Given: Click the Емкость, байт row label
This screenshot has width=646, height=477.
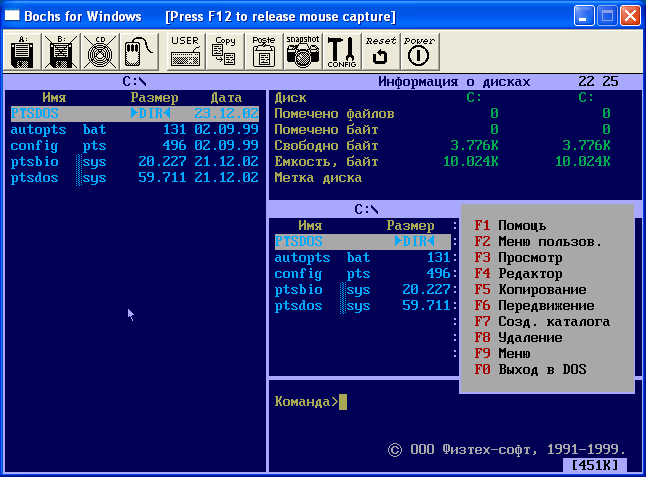Looking at the screenshot, I should (326, 161).
